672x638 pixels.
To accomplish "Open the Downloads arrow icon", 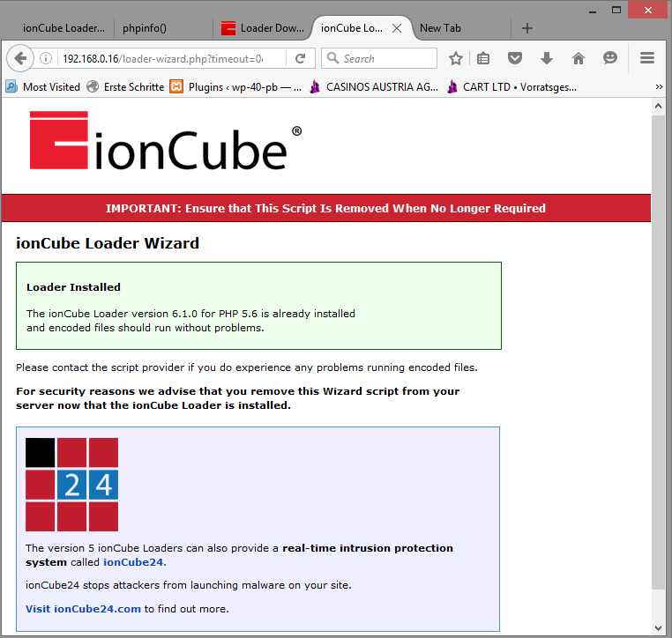I will 547,58.
